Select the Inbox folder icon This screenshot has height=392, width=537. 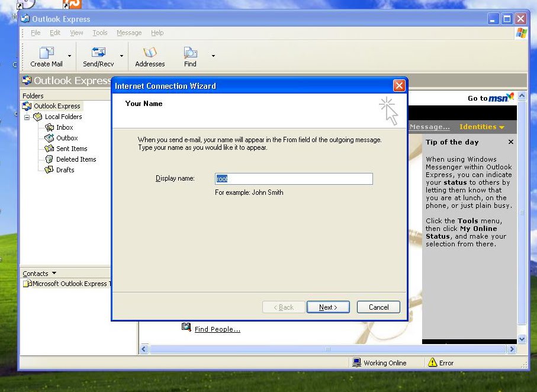pos(49,127)
